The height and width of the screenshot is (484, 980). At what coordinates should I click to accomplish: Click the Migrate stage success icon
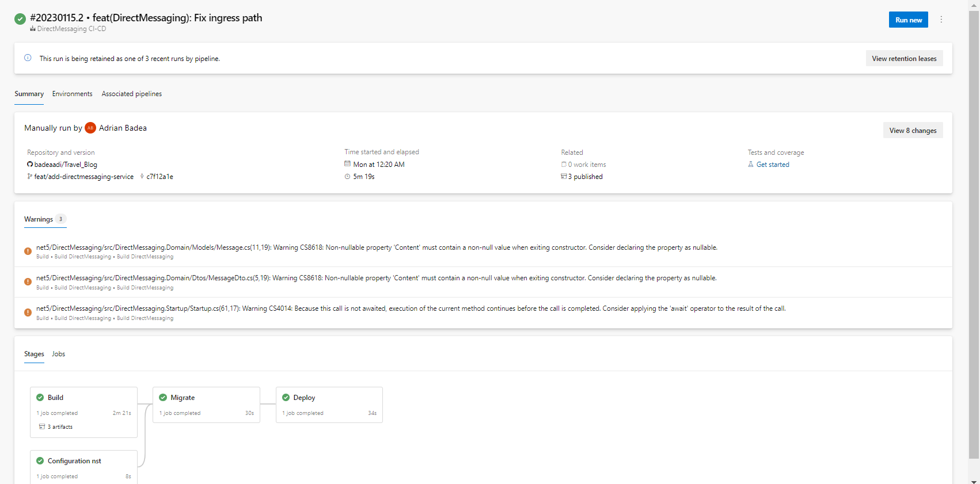[163, 397]
